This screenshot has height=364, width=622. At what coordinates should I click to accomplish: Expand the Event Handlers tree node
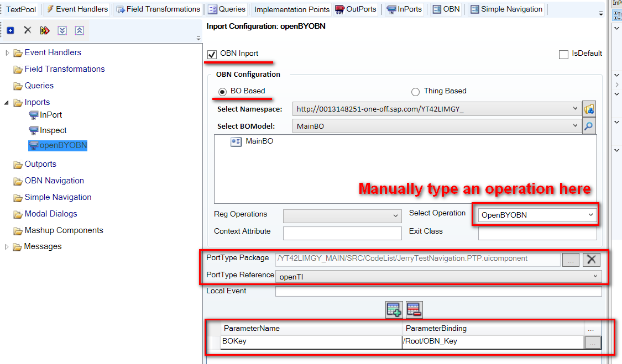pyautogui.click(x=7, y=52)
